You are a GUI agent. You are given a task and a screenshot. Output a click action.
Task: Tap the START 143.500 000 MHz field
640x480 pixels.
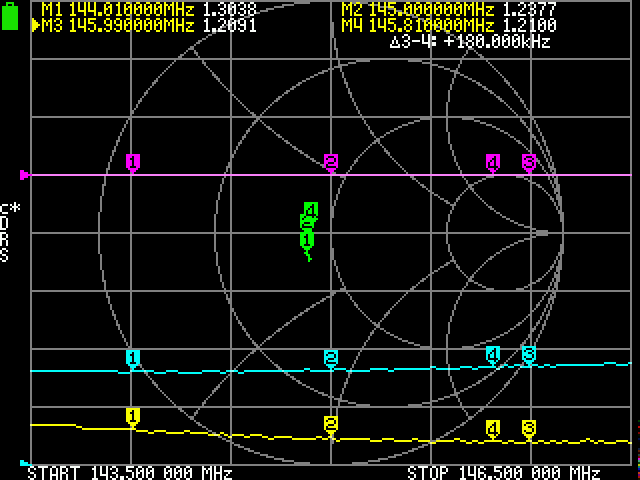tap(129, 472)
